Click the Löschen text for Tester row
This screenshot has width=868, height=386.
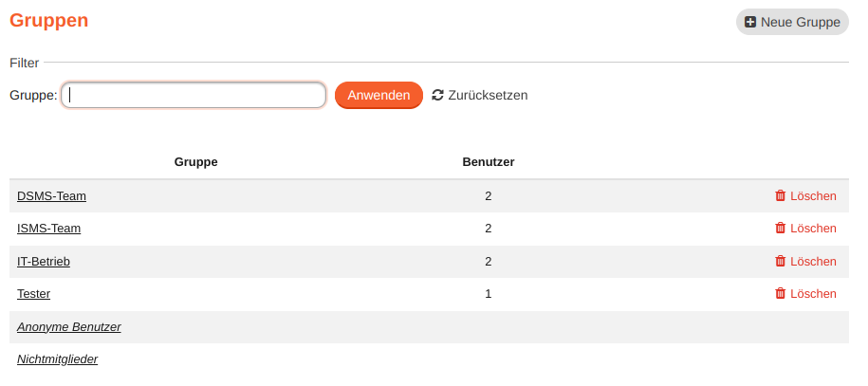tap(813, 294)
